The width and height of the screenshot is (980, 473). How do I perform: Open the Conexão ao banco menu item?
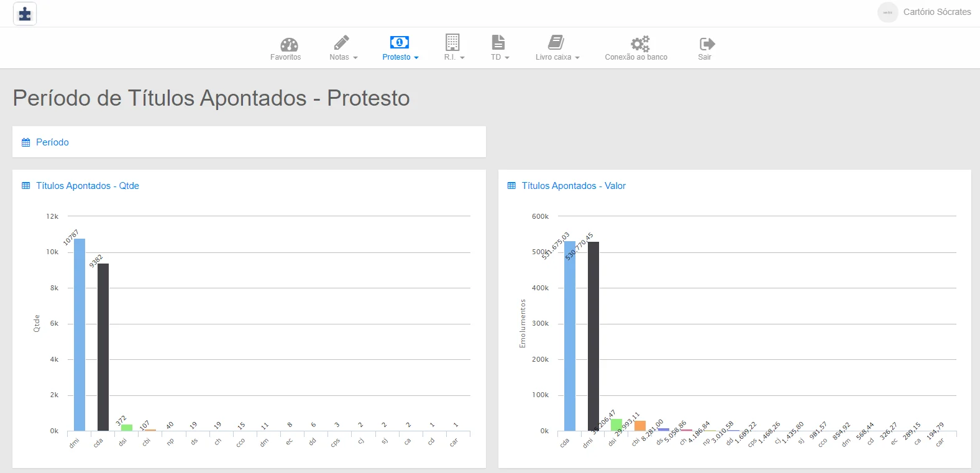636,57
